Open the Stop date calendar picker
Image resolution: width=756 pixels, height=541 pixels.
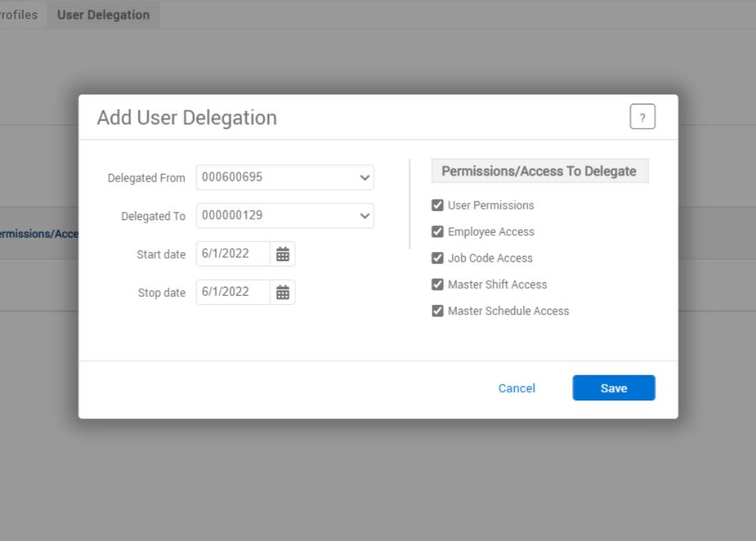(283, 292)
